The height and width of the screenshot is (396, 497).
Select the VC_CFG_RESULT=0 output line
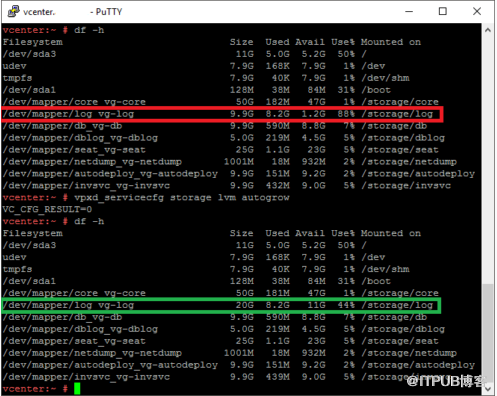47,209
